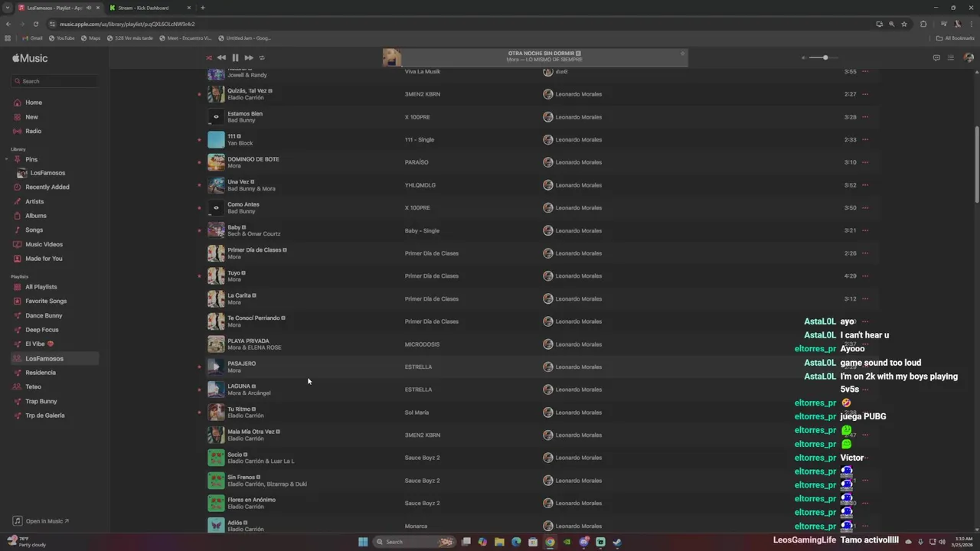Toggle shuffle in the player controls
This screenshot has width=980, height=551.
[x=208, y=57]
